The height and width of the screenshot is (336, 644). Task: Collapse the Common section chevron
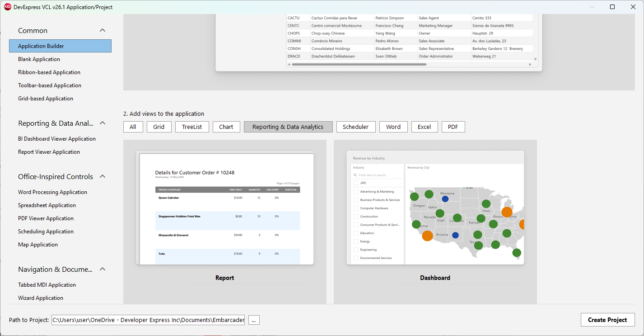pyautogui.click(x=103, y=30)
